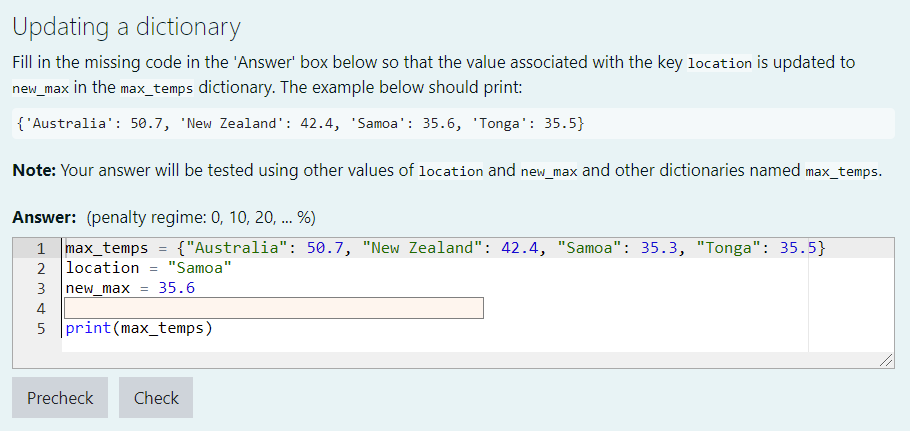Viewport: 910px width, 431px height.
Task: Grab the code editor resize handle
Action: (886, 361)
